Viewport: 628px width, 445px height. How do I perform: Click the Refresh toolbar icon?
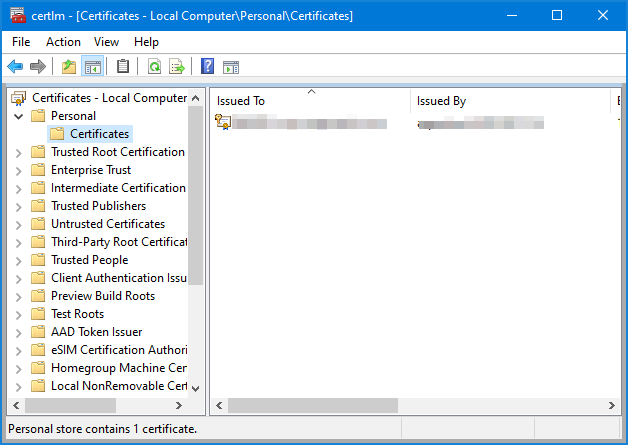pos(154,66)
